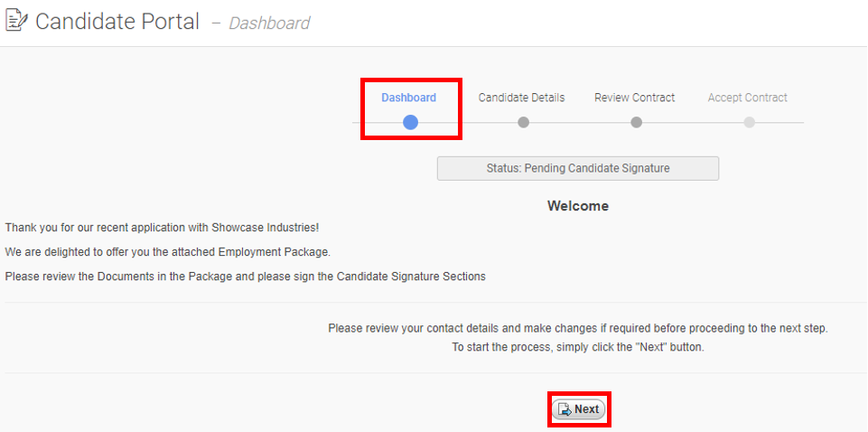Viewport: 868px width, 432px height.
Task: Click the Showcase Industries thank-you sentence
Action: 163,228
